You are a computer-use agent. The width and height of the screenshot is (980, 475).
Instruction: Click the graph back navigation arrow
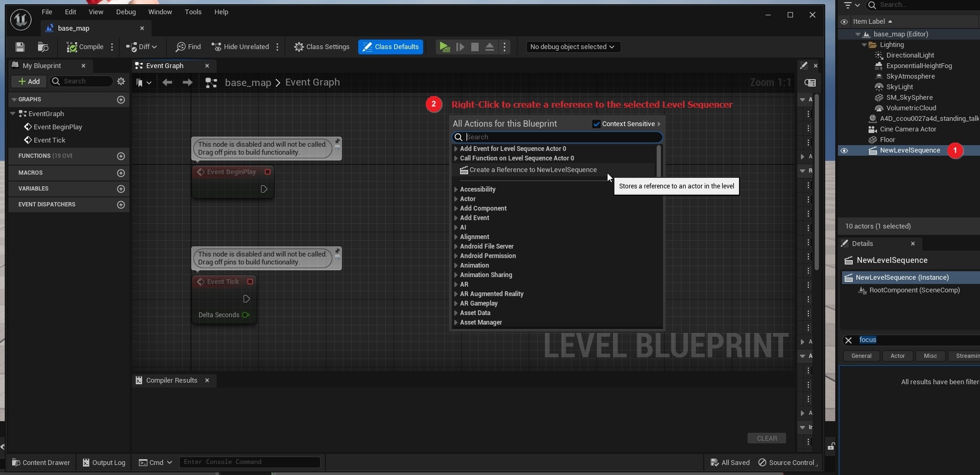pyautogui.click(x=167, y=82)
